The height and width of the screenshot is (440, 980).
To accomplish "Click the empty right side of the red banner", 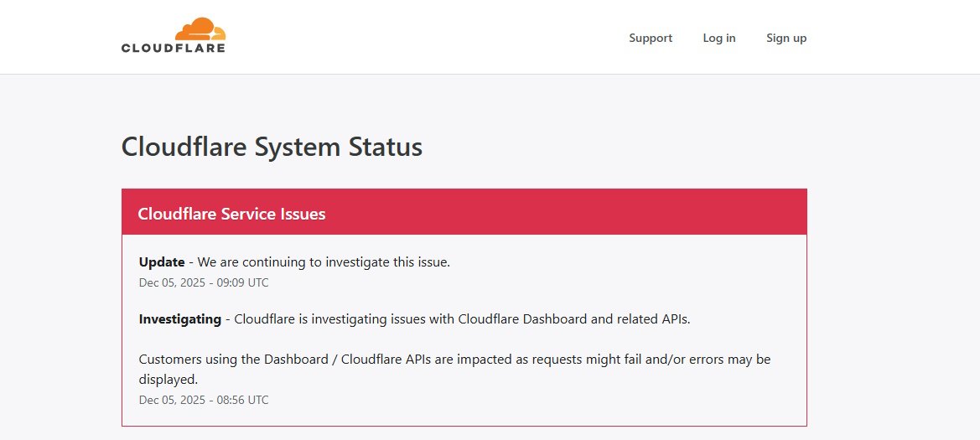I will (x=629, y=212).
